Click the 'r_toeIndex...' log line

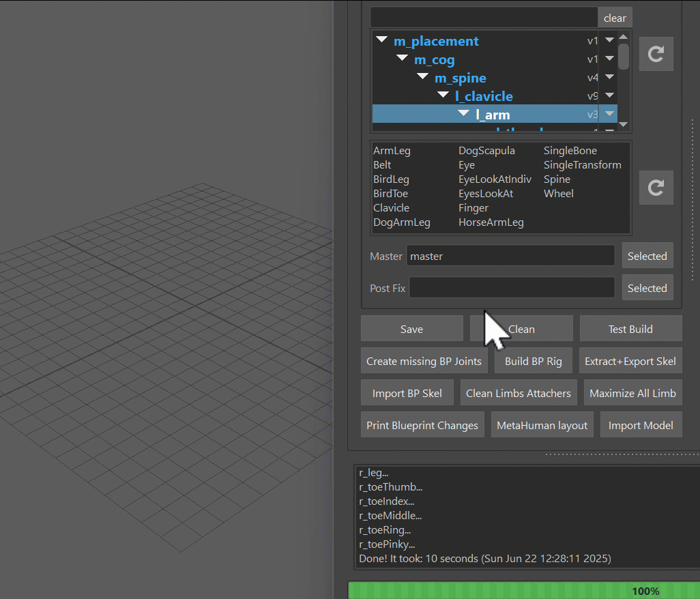[387, 501]
